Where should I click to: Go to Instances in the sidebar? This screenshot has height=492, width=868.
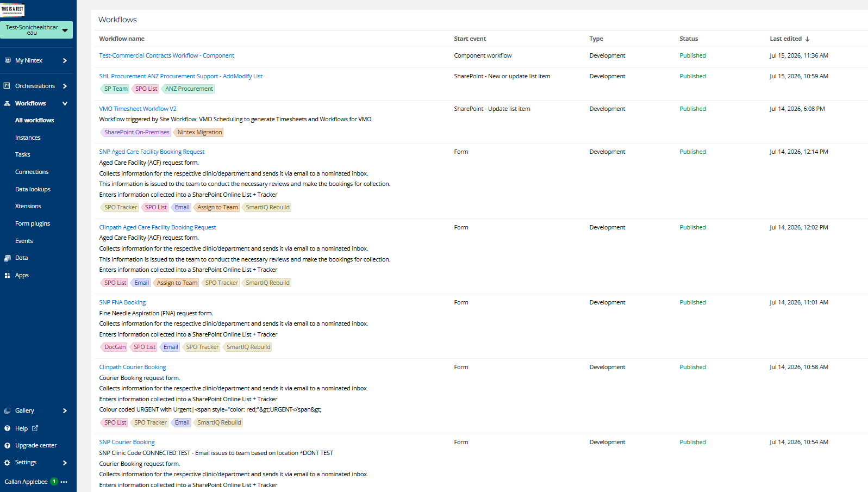pyautogui.click(x=28, y=138)
